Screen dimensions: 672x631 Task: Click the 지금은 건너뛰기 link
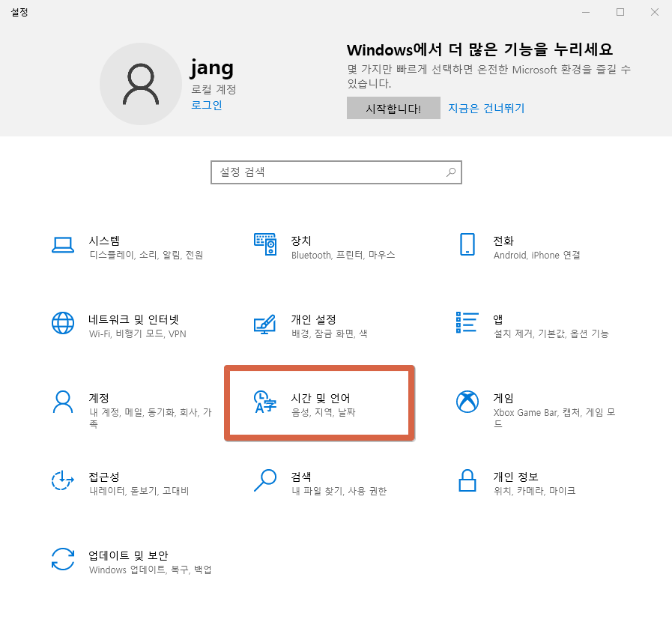tap(486, 108)
